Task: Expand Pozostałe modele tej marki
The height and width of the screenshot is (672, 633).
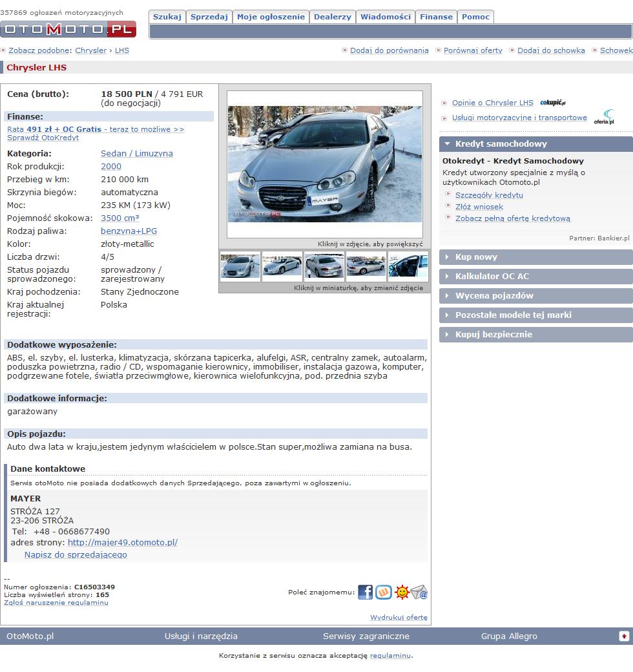Action: click(x=535, y=315)
